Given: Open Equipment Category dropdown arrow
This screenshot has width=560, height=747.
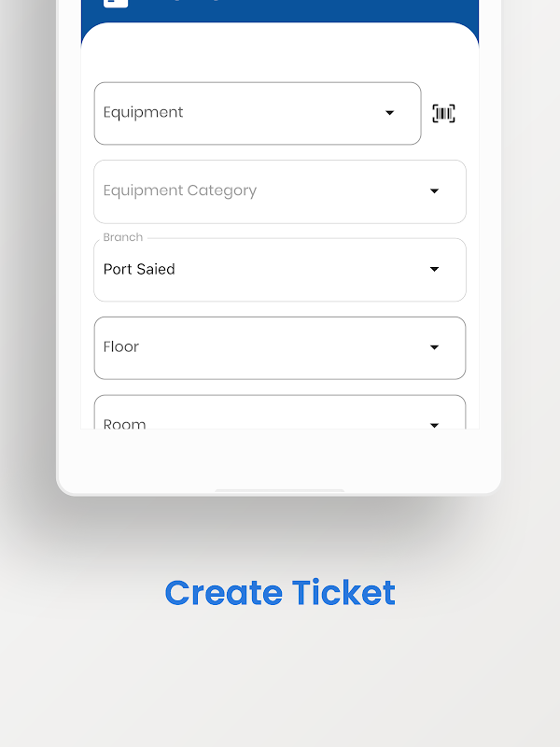Looking at the screenshot, I should [434, 191].
